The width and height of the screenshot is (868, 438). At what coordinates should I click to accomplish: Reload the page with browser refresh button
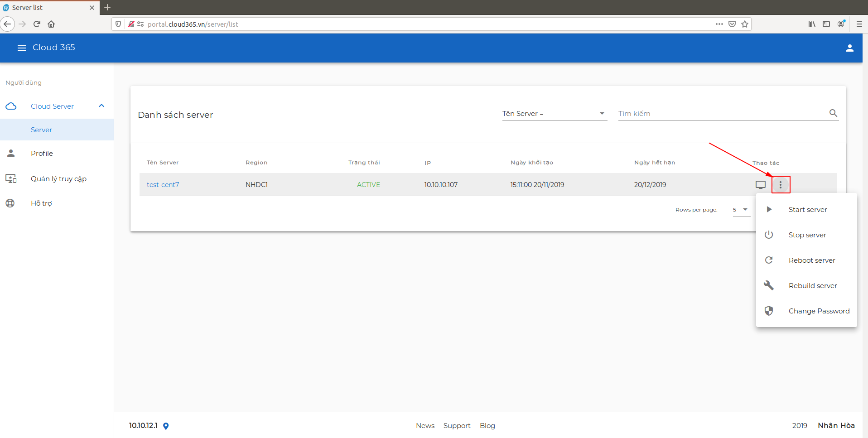(x=37, y=24)
